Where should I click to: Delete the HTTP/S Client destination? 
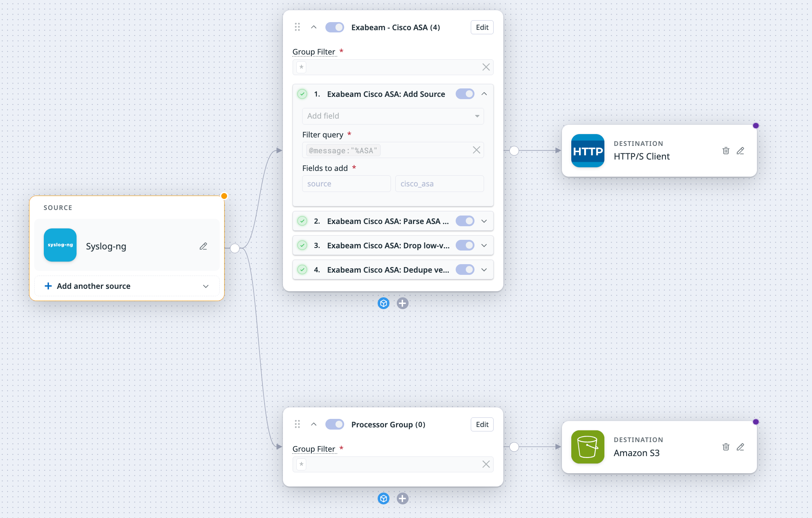coord(726,151)
